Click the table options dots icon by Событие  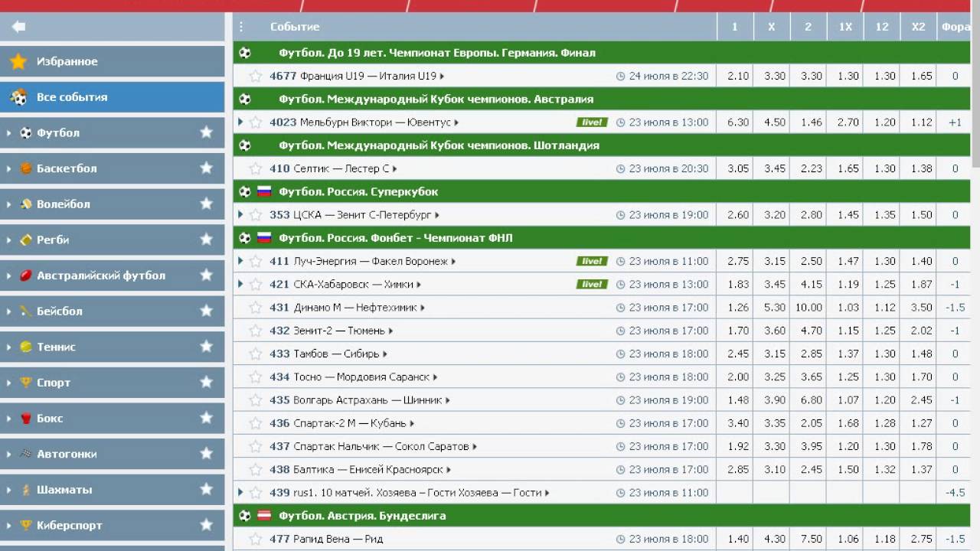[x=242, y=27]
